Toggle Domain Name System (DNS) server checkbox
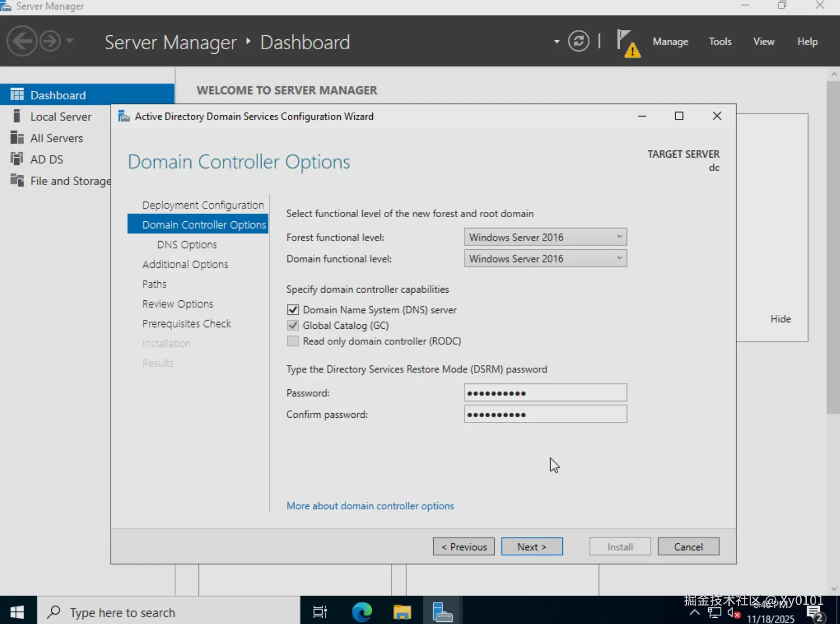The height and width of the screenshot is (624, 840). click(293, 310)
